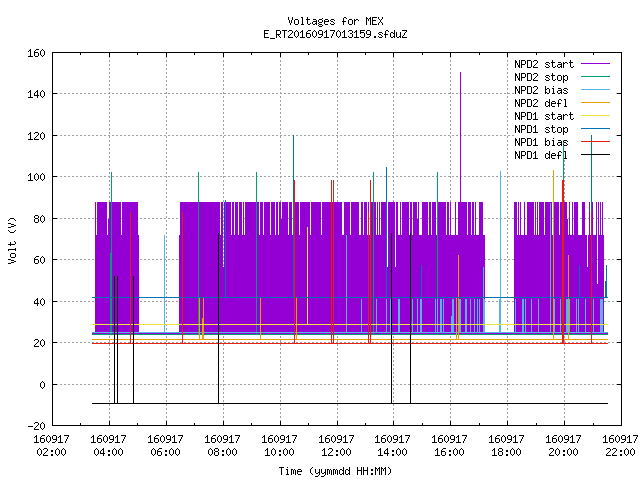
Task: Click the Time (yymmdd HH:MM) x-axis label
Action: (335, 471)
